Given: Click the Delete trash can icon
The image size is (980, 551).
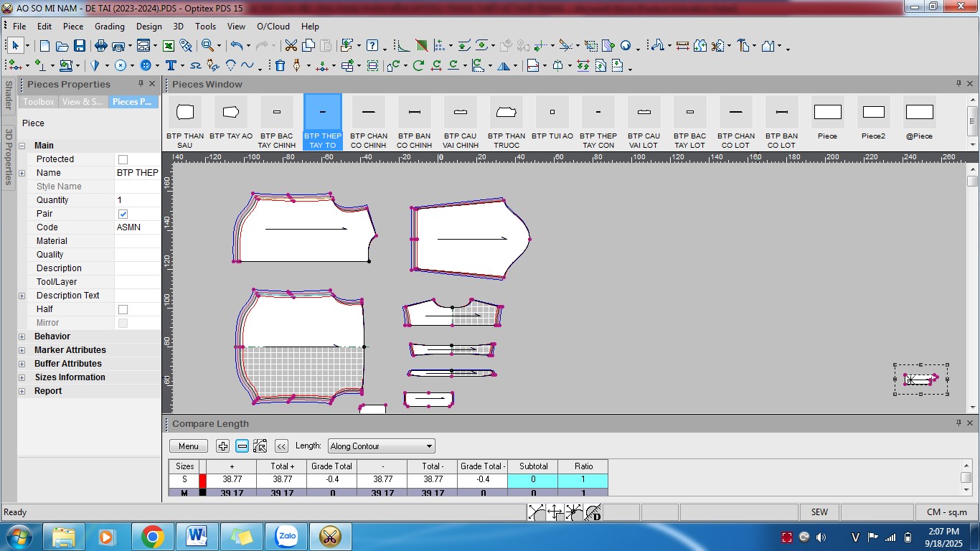Looking at the screenshot, I should tap(280, 66).
